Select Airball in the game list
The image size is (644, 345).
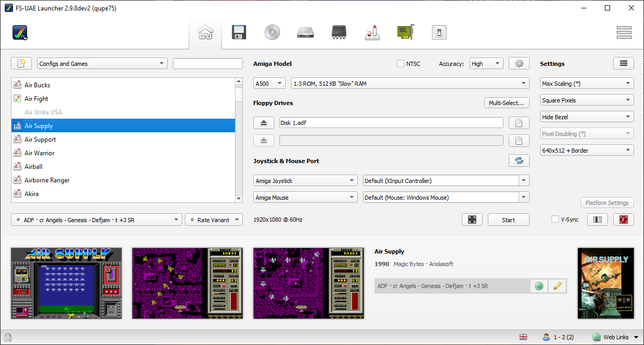[x=123, y=167]
